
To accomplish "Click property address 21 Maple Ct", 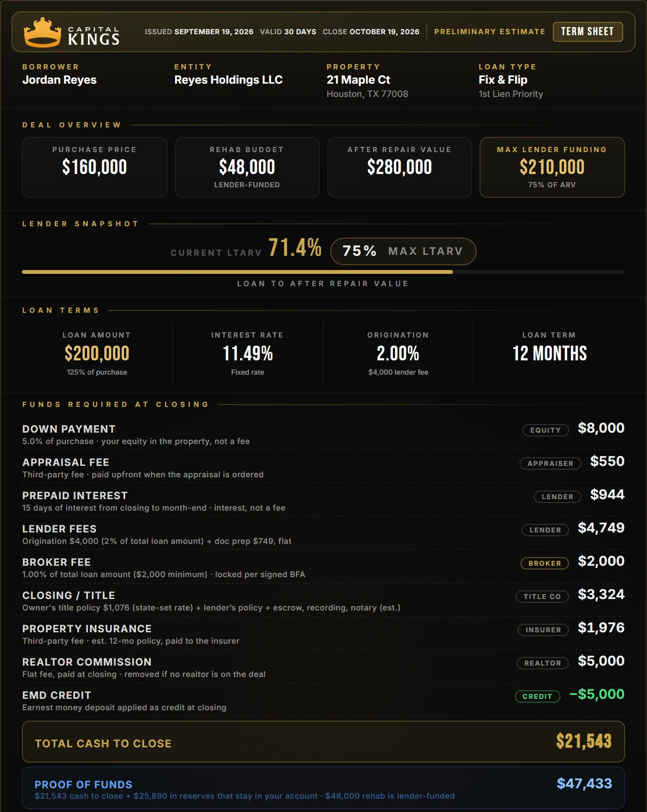I will click(358, 80).
